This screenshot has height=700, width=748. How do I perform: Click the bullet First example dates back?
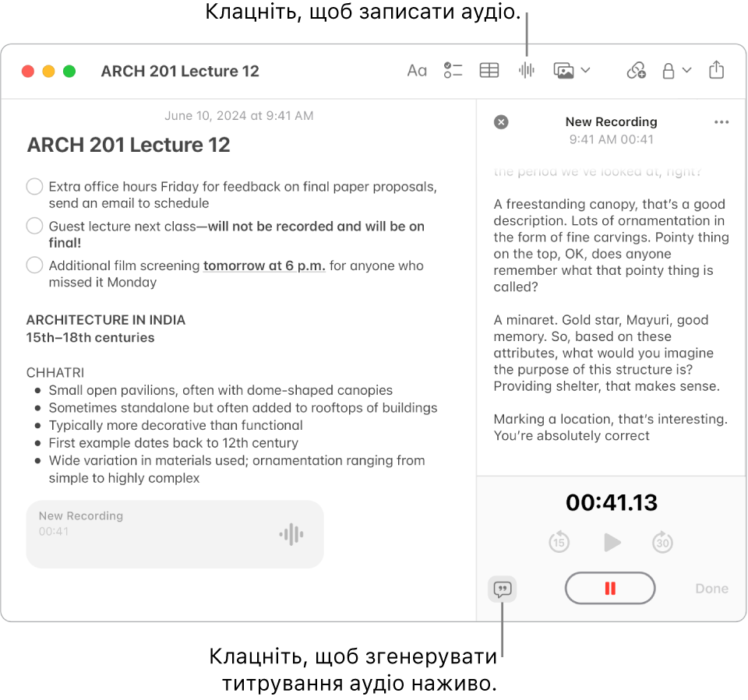[173, 443]
